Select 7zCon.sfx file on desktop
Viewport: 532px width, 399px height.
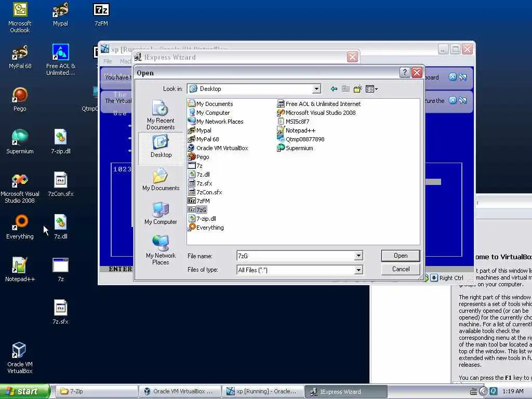pyautogui.click(x=61, y=185)
